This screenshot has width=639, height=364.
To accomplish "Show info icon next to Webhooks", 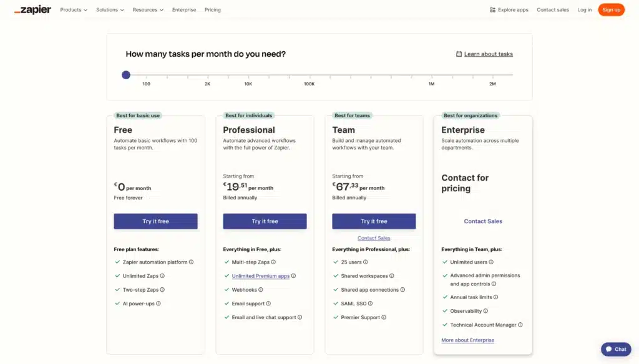I will (x=261, y=290).
